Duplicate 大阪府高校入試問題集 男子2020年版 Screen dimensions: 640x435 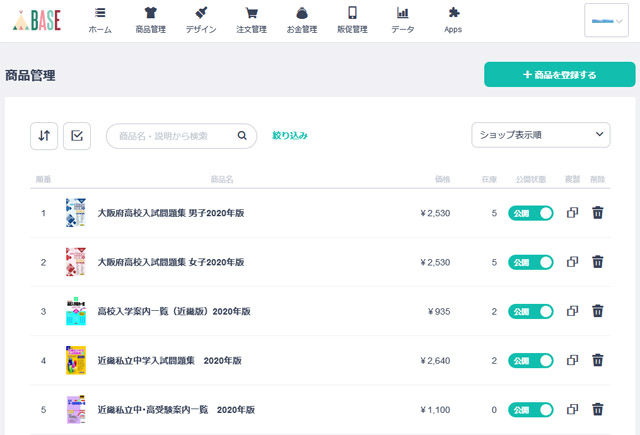(x=572, y=213)
